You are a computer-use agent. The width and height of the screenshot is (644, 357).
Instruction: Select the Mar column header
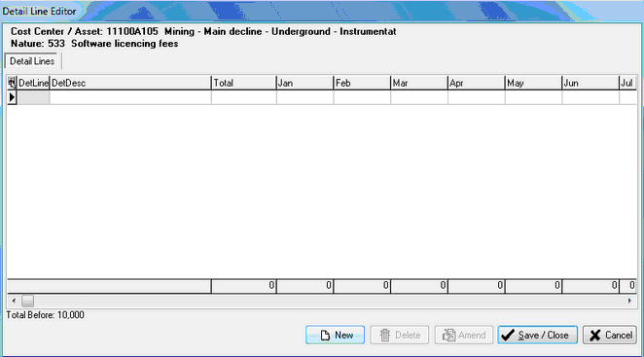pyautogui.click(x=419, y=83)
